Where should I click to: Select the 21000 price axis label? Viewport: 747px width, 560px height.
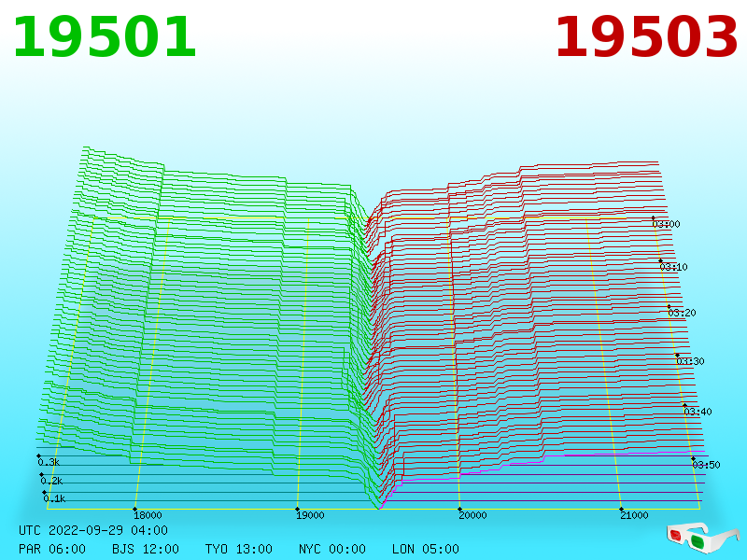634,515
